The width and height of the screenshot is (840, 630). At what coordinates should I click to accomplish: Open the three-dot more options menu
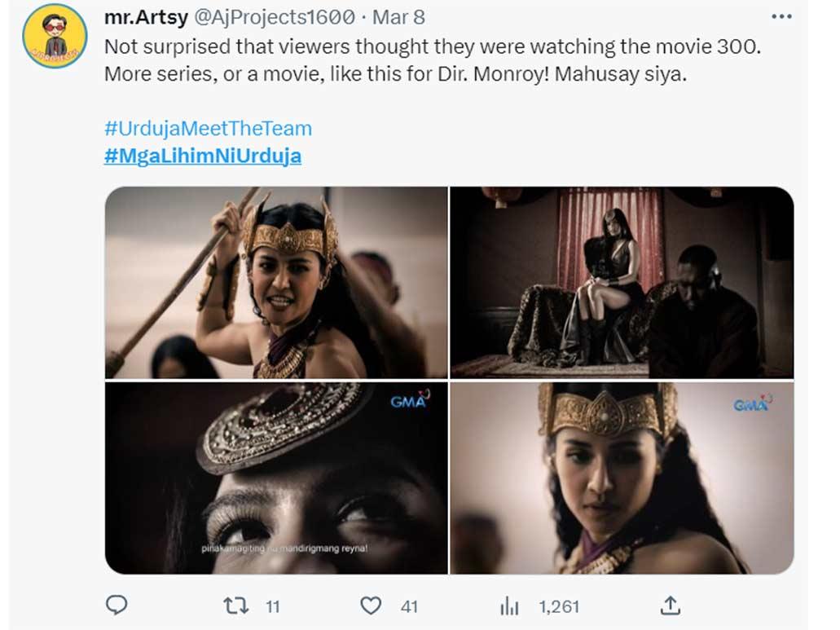click(781, 16)
